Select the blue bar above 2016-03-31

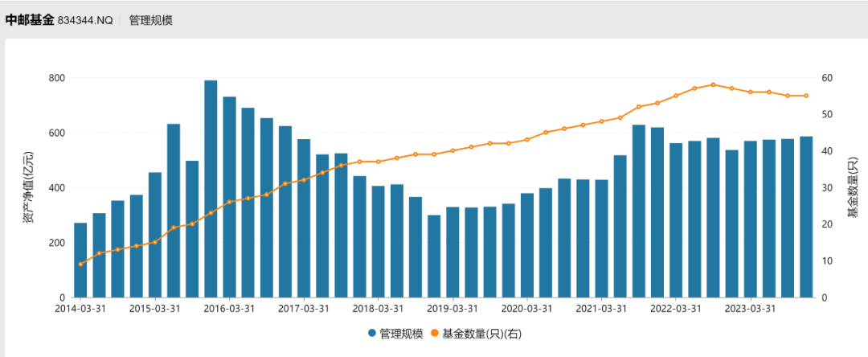pyautogui.click(x=229, y=197)
